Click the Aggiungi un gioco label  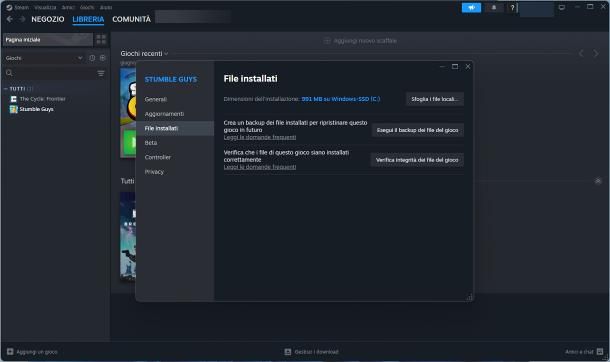pyautogui.click(x=37, y=352)
